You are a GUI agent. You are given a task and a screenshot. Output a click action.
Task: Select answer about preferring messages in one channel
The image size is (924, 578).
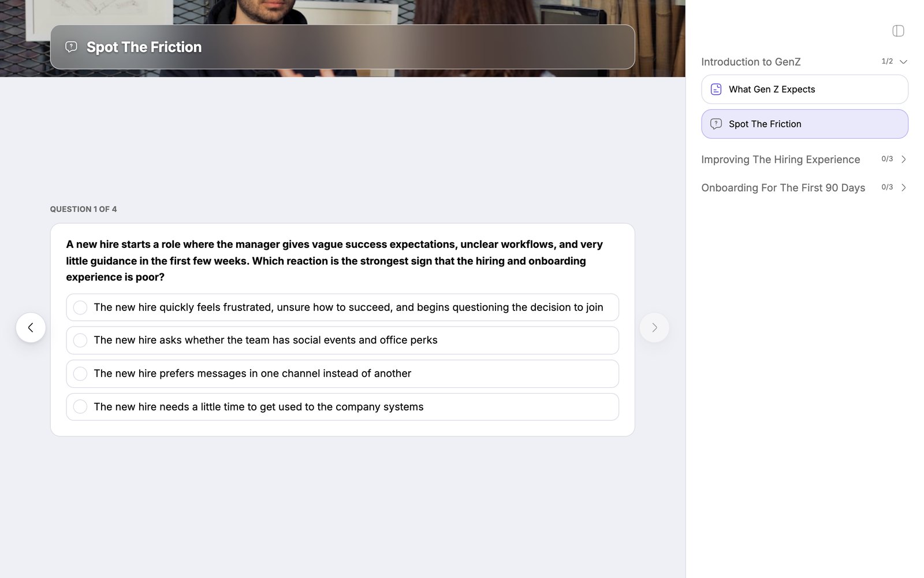[342, 374]
